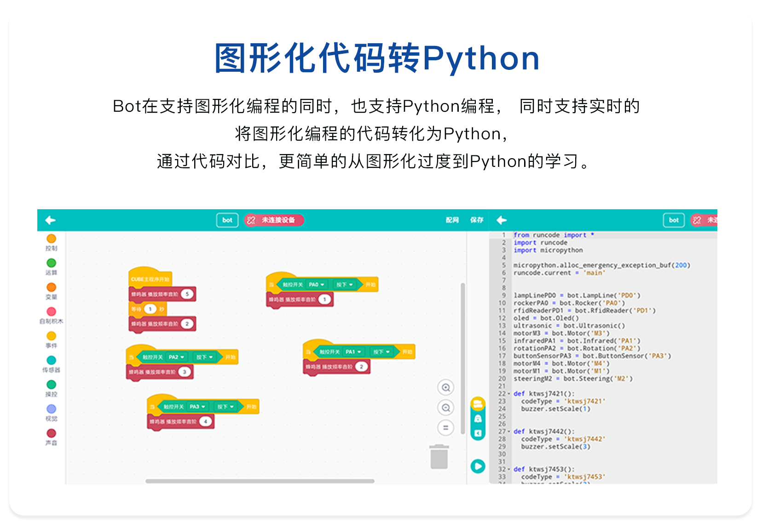Click the back arrow in the left editor
Viewport: 762px width, 532px height.
point(51,220)
